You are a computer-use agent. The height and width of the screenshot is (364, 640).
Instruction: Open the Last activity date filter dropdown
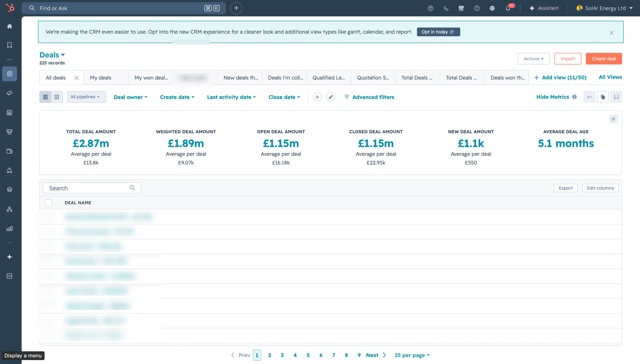click(231, 97)
